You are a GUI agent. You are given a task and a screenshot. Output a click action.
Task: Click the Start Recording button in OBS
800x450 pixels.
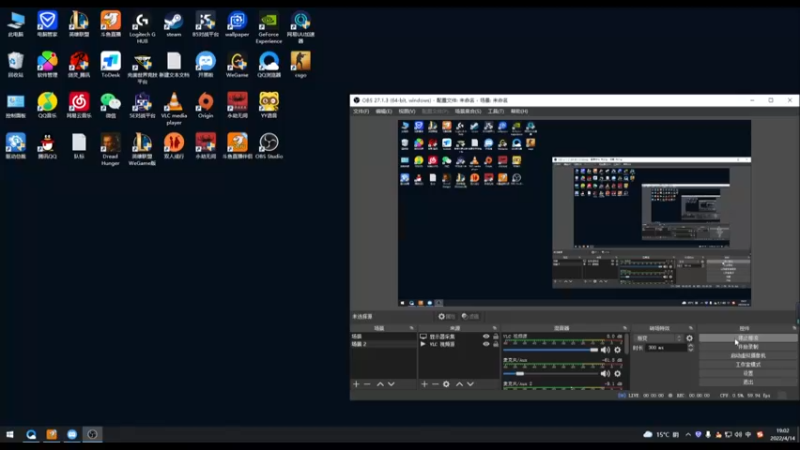click(x=748, y=347)
